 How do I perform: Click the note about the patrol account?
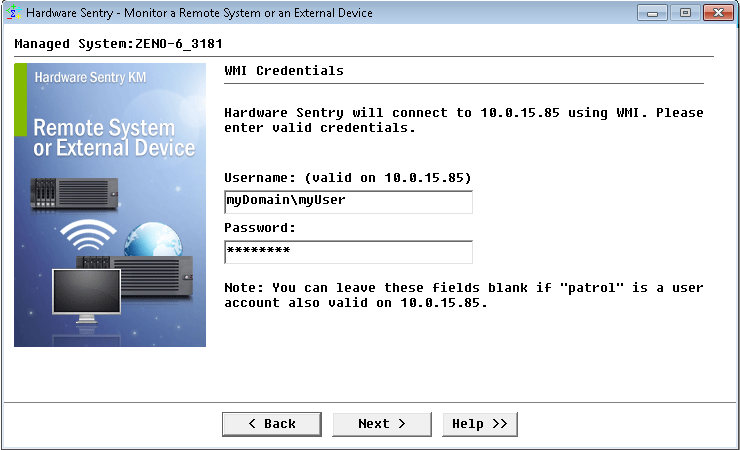[463, 295]
